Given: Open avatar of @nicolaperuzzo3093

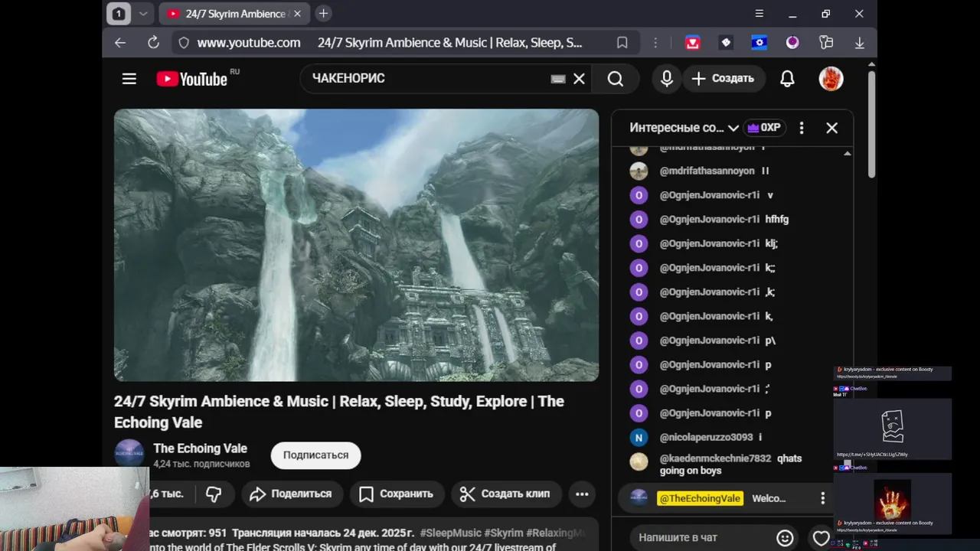Looking at the screenshot, I should (x=639, y=438).
